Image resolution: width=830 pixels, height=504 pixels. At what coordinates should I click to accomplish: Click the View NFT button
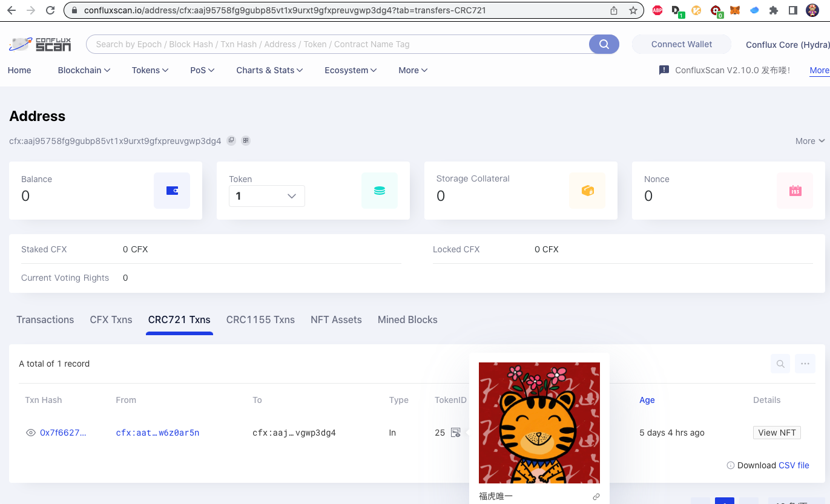[777, 433]
